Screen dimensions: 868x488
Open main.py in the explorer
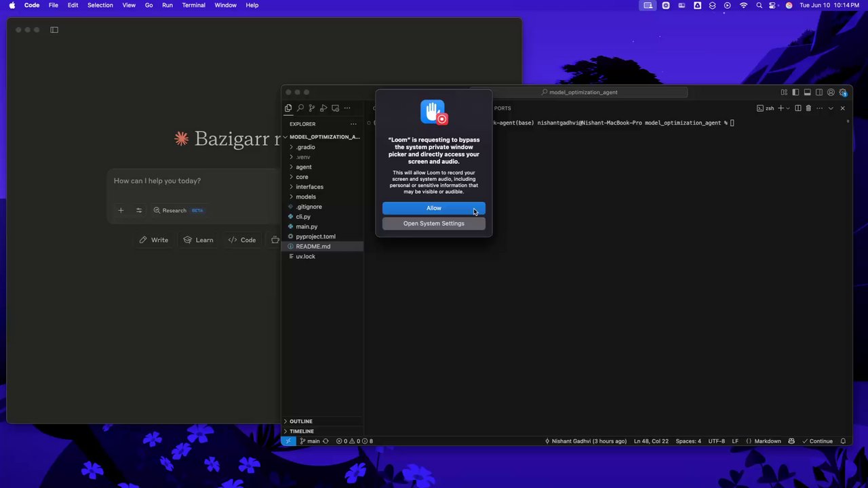[323, 226]
